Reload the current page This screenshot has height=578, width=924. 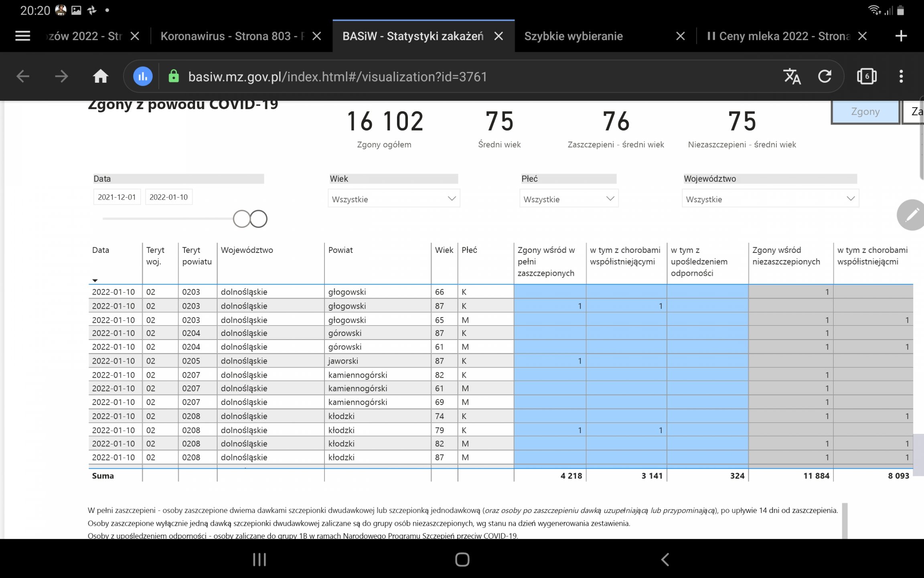coord(825,76)
